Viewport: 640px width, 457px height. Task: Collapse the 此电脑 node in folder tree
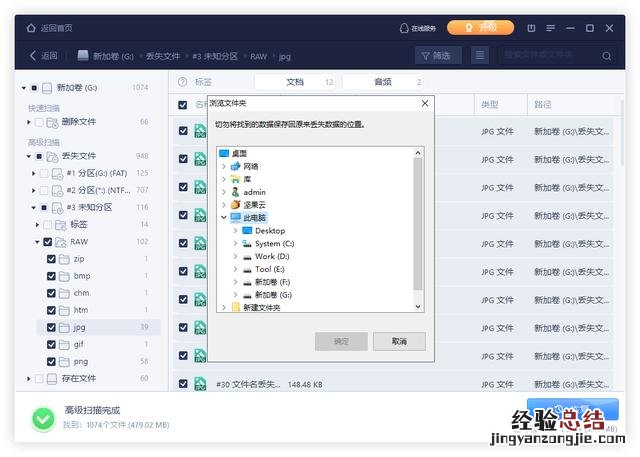tap(224, 217)
